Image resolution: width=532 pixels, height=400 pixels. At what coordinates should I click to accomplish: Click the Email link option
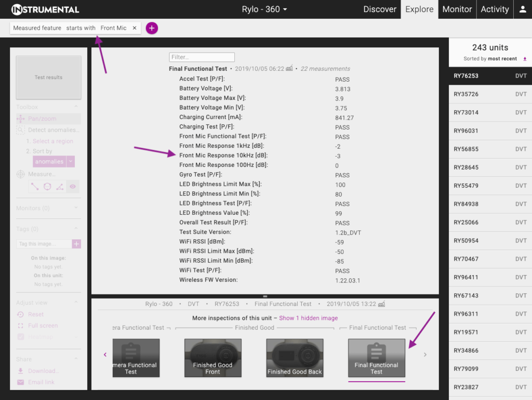tap(41, 382)
